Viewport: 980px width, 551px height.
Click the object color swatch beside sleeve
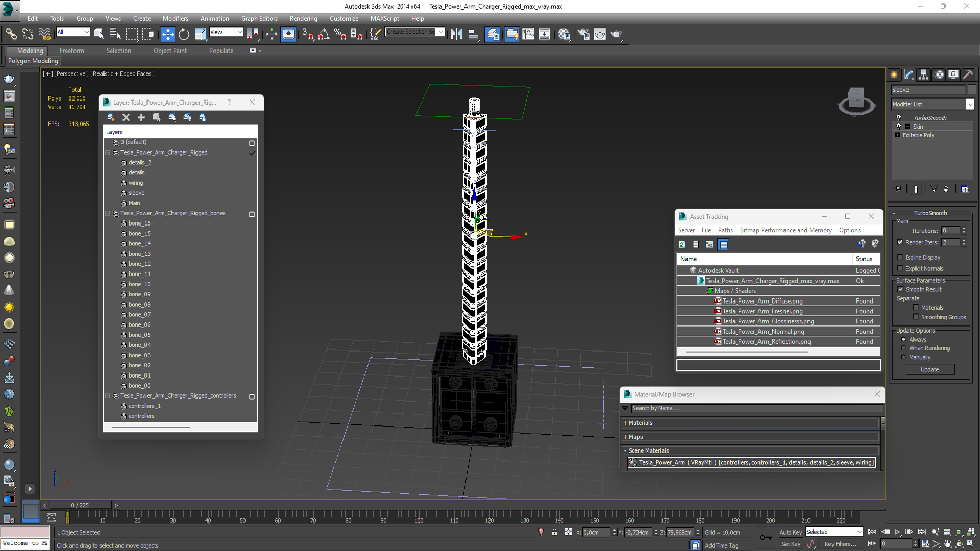(971, 90)
